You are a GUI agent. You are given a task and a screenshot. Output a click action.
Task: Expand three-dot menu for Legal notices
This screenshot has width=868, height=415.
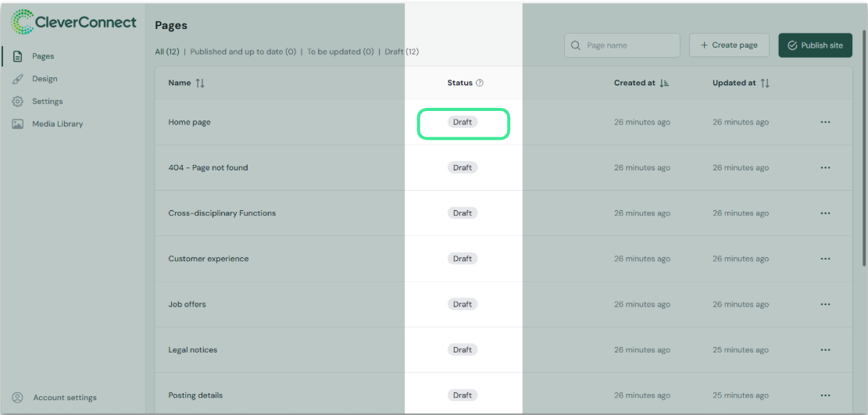click(825, 349)
